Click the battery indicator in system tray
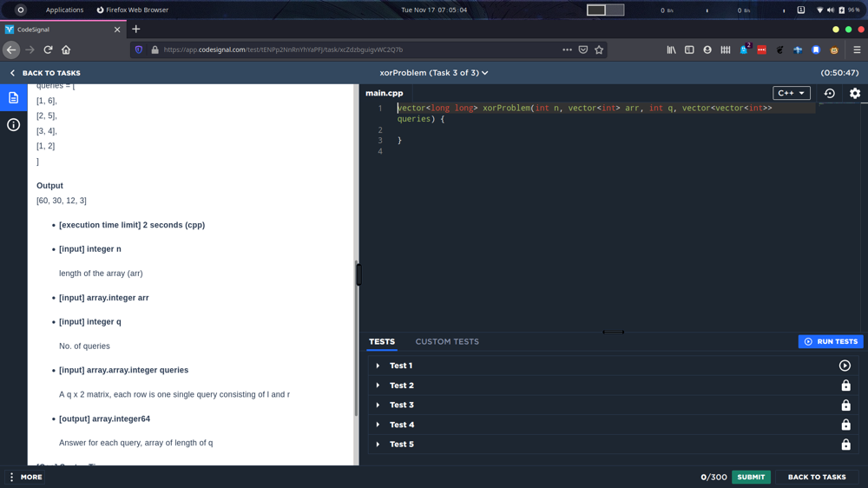The width and height of the screenshot is (868, 488). tap(849, 10)
